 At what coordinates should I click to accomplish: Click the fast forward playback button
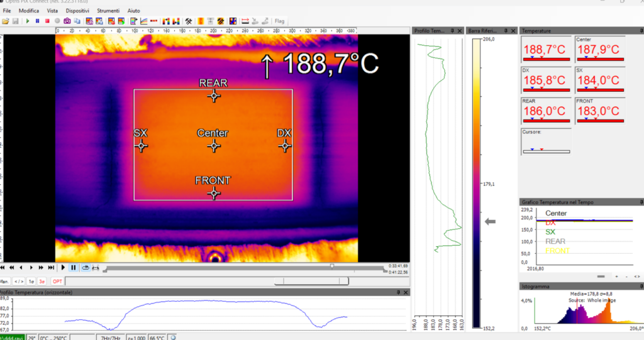coord(41,268)
